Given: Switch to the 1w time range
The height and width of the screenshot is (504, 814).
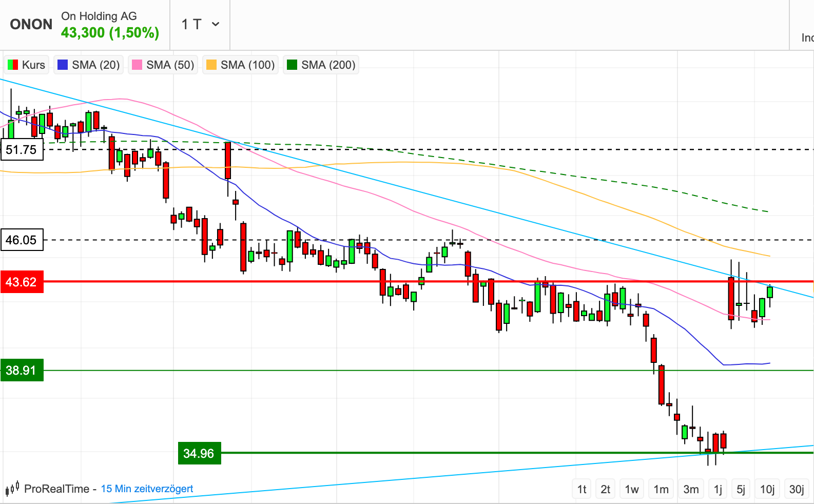Looking at the screenshot, I should tap(632, 489).
